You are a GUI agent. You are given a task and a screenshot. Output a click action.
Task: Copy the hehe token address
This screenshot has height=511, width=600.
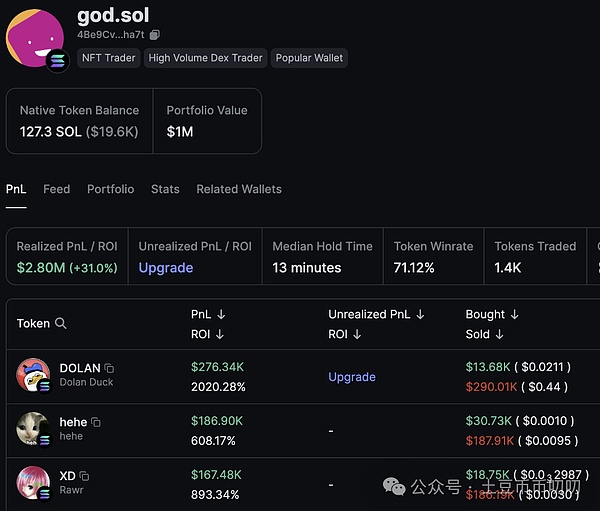(x=96, y=423)
